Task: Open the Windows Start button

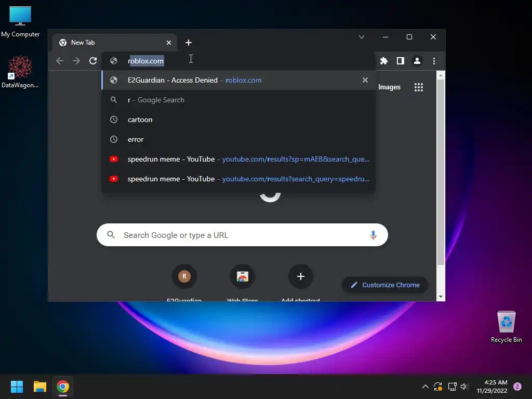Action: click(17, 387)
